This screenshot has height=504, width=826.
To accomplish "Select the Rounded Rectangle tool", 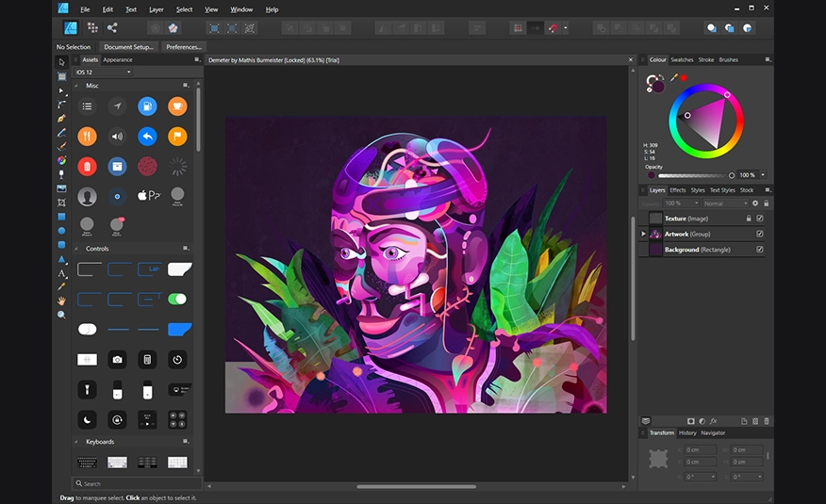I will 61,245.
